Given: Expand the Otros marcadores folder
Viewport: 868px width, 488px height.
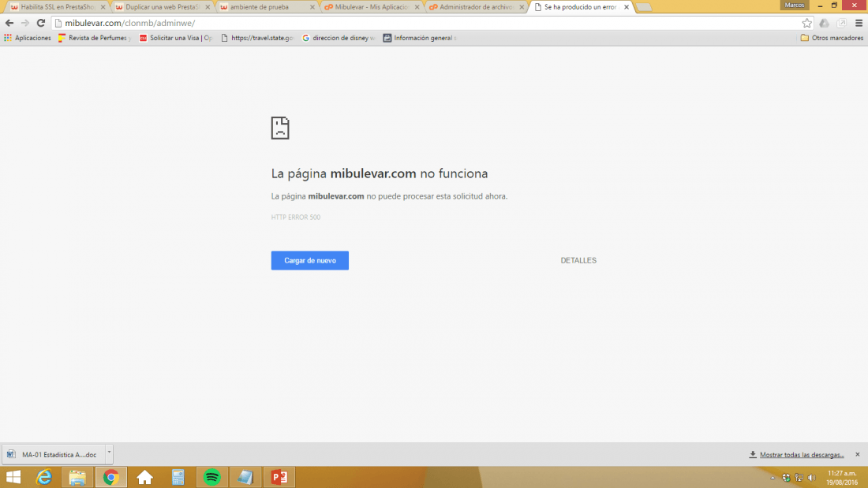Looking at the screenshot, I should click(x=832, y=38).
